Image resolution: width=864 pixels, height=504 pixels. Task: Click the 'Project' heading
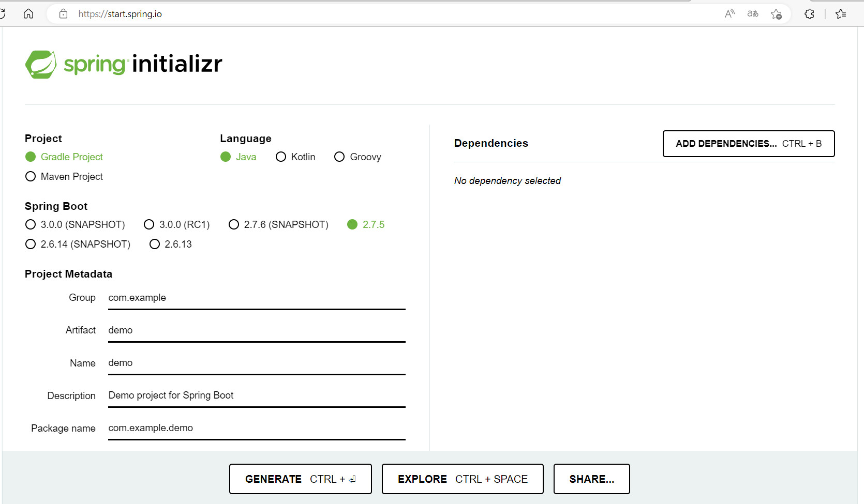[x=43, y=139]
